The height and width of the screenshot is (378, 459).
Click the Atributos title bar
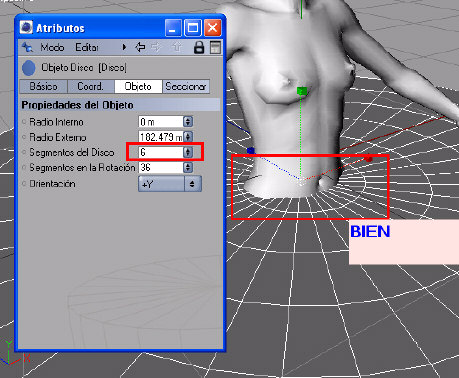pyautogui.click(x=120, y=28)
